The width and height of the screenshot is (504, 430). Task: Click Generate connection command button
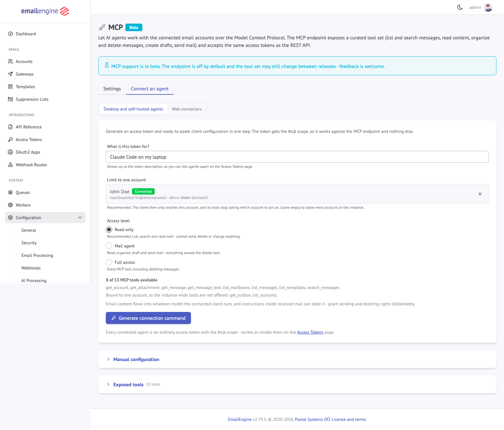pyautogui.click(x=148, y=318)
